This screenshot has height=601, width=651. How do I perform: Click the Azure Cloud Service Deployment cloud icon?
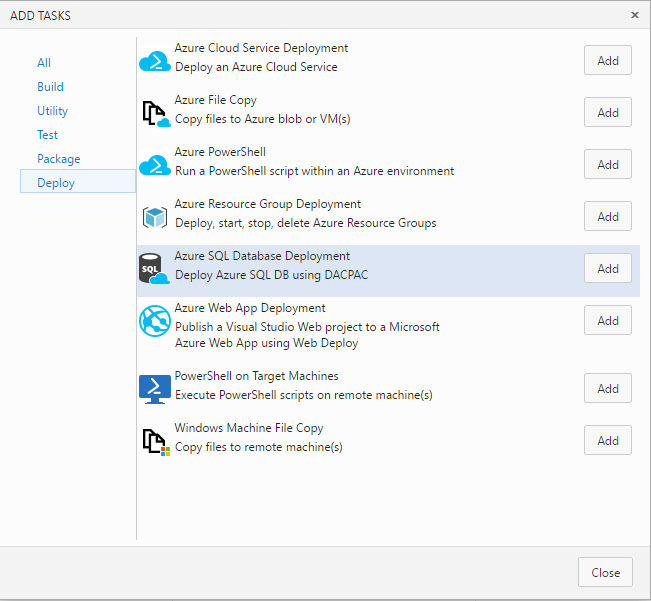pos(154,61)
